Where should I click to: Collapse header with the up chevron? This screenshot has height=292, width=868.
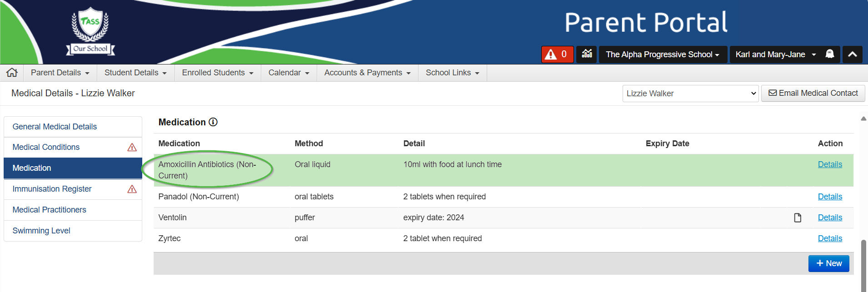[x=852, y=54]
